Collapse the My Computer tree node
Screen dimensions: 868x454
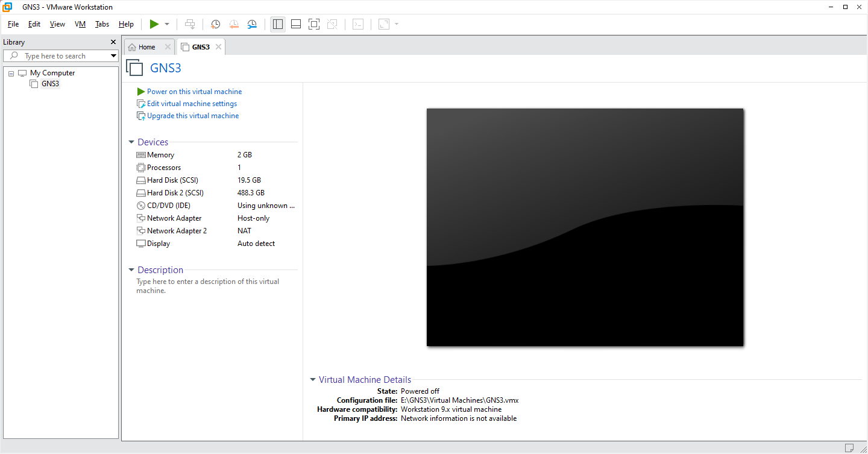[10, 72]
